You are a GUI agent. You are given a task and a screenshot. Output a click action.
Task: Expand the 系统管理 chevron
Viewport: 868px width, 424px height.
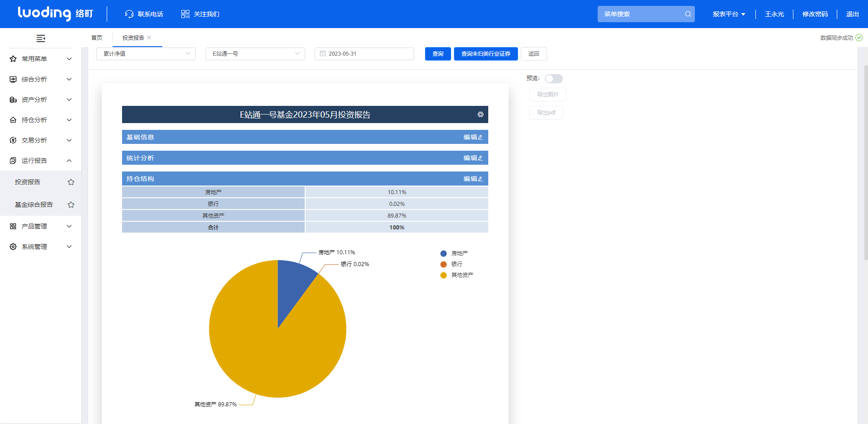point(69,247)
